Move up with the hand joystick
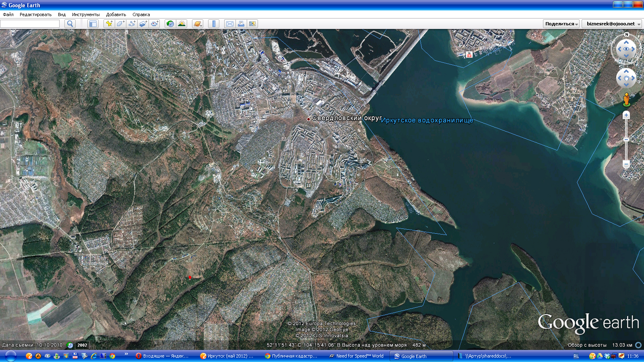Viewport: 644px width, 362px height. pyautogui.click(x=626, y=71)
